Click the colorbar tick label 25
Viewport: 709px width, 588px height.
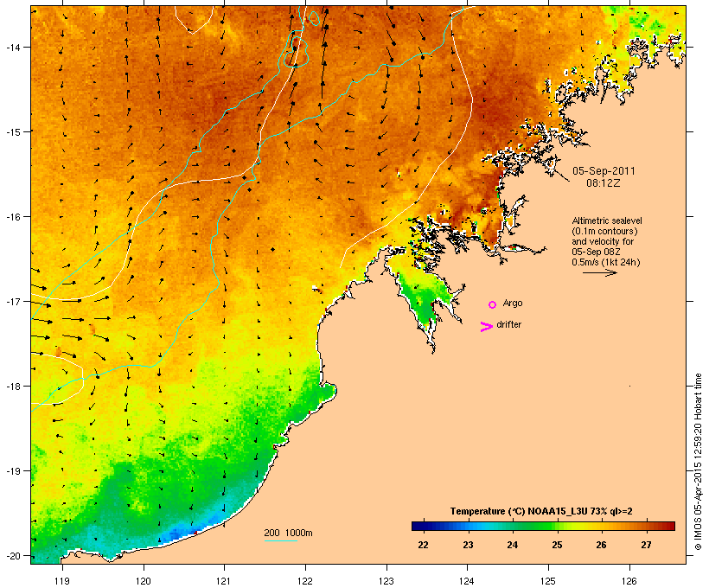(557, 545)
